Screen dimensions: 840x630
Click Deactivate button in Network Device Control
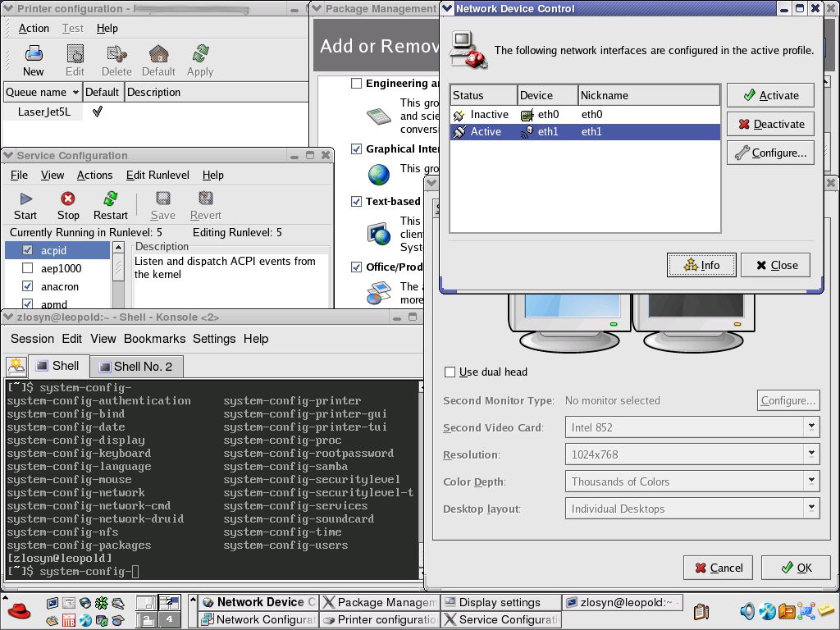[x=770, y=125]
